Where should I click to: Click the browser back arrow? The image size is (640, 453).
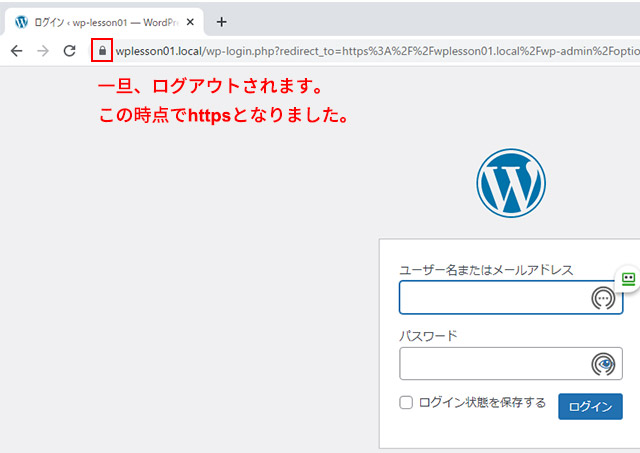click(17, 51)
